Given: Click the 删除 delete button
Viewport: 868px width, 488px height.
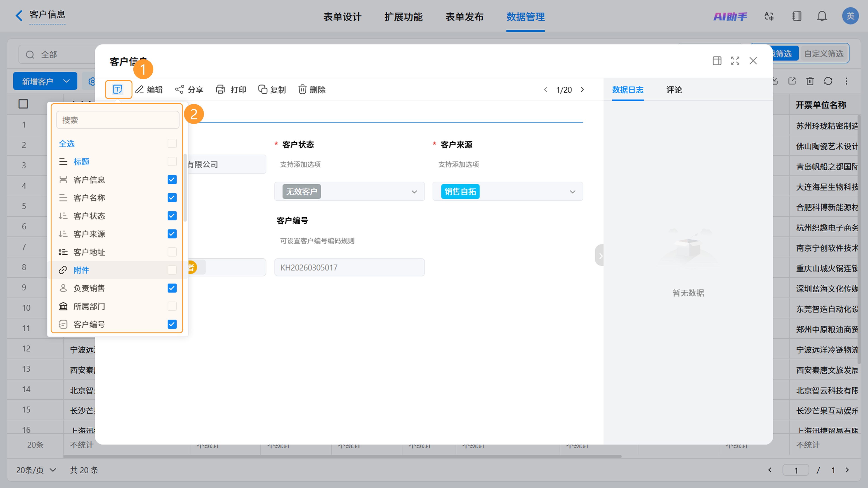Looking at the screenshot, I should 312,90.
